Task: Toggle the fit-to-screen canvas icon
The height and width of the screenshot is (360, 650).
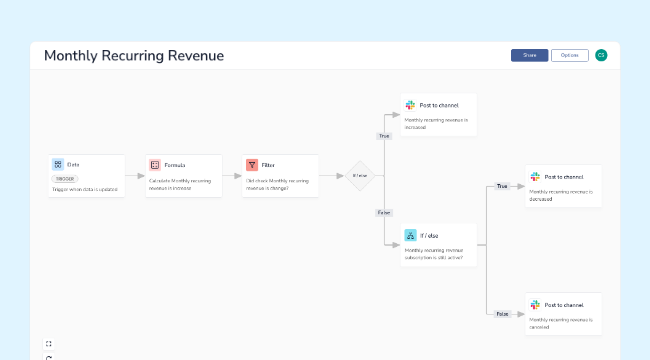Action: (x=49, y=344)
